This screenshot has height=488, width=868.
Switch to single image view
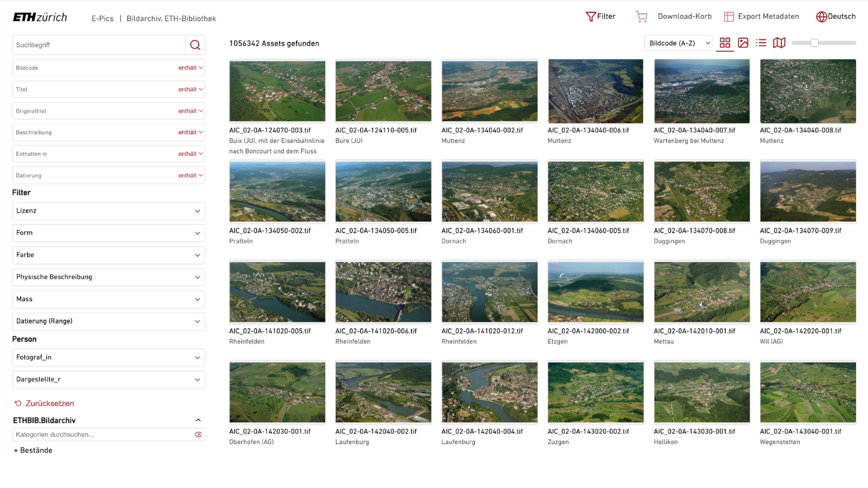click(743, 43)
